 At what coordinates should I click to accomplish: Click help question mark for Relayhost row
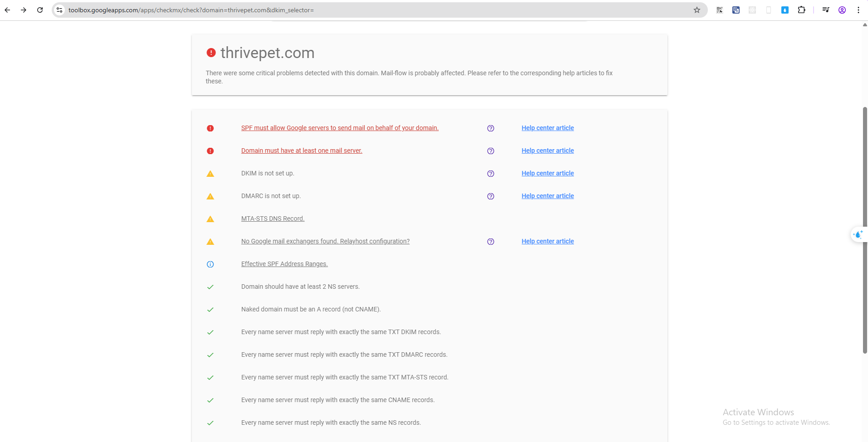490,242
